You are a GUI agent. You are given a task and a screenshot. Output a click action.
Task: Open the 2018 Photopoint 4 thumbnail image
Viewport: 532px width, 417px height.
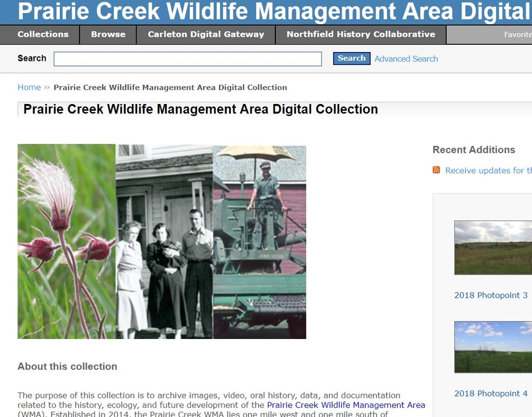coord(494,347)
